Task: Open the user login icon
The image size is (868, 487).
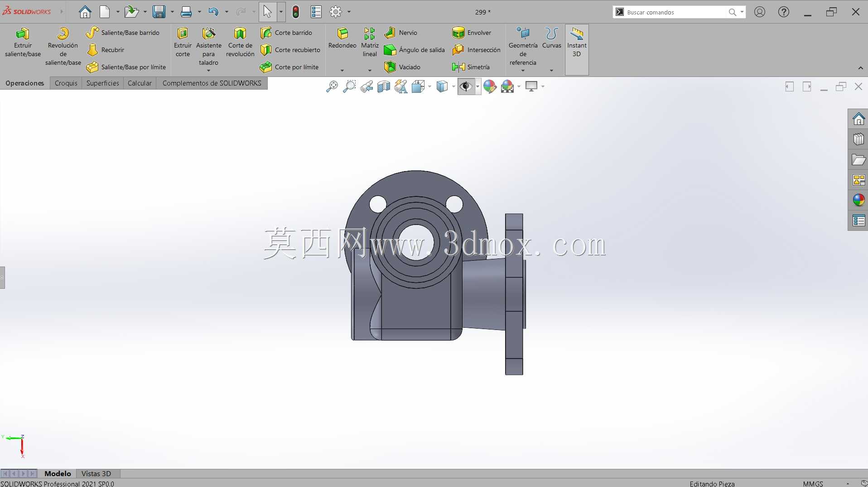Action: coord(760,12)
